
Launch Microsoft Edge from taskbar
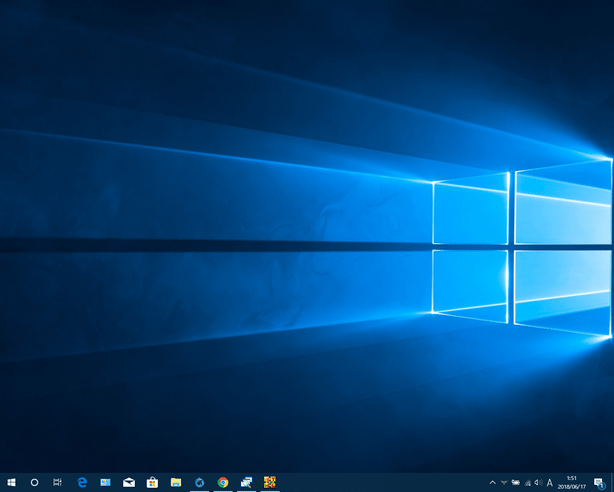[82, 482]
